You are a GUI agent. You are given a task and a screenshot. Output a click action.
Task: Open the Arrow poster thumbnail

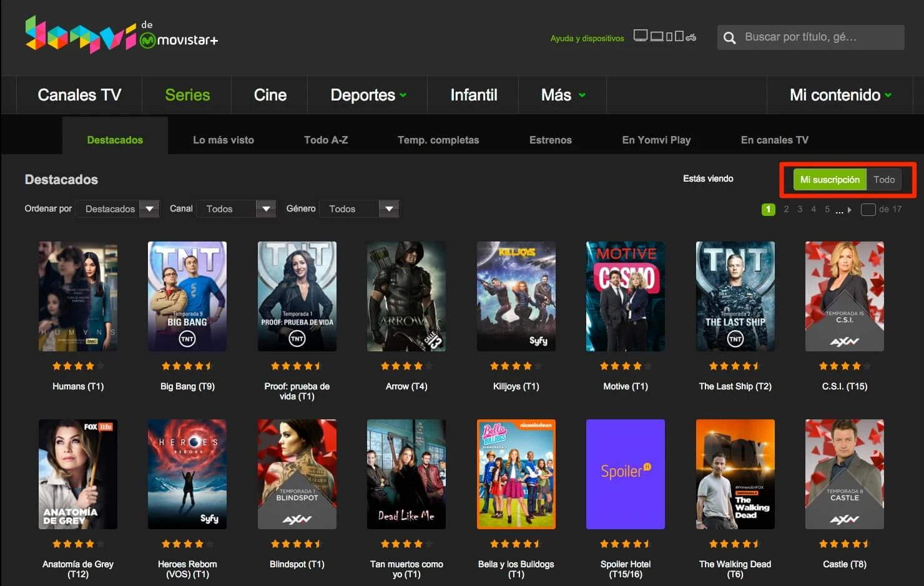pyautogui.click(x=406, y=296)
